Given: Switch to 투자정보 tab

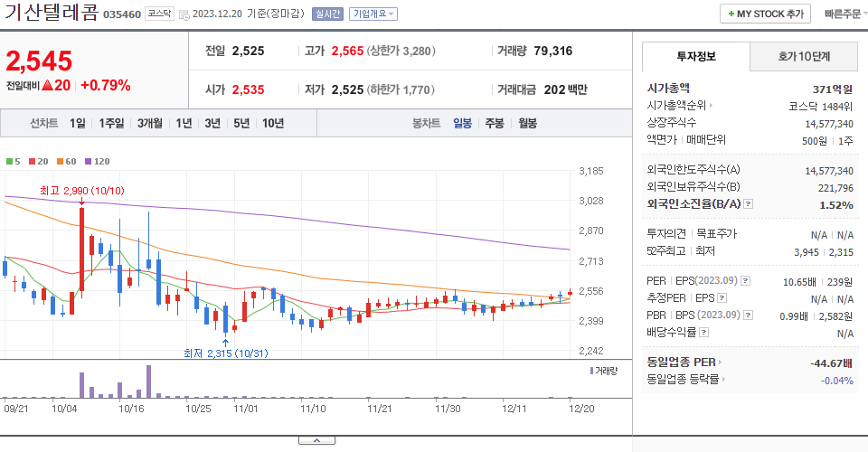Looking at the screenshot, I should click(x=696, y=56).
